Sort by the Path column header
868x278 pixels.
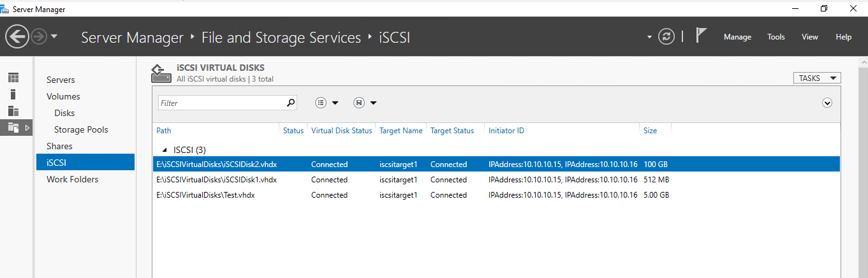click(164, 131)
